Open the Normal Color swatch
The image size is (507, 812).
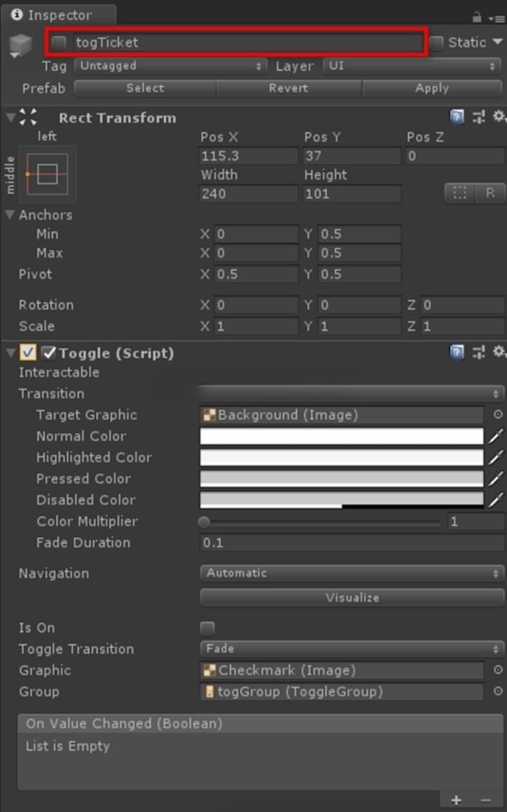click(341, 436)
